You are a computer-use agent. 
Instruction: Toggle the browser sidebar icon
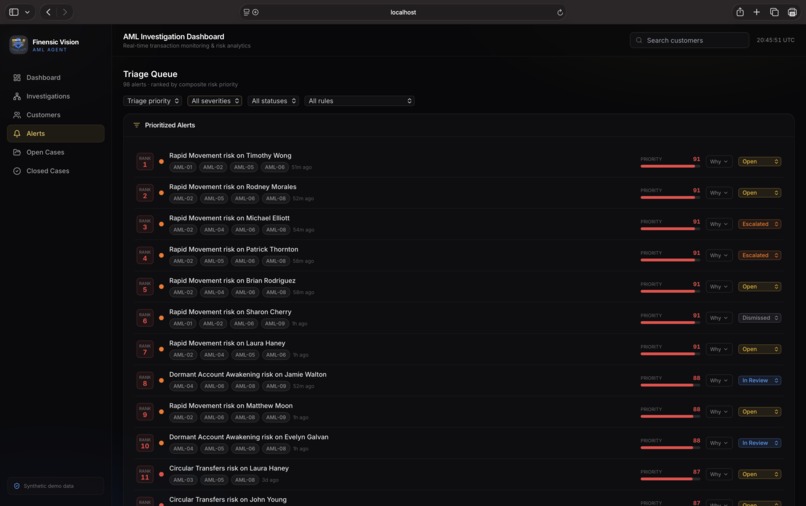tap(14, 12)
